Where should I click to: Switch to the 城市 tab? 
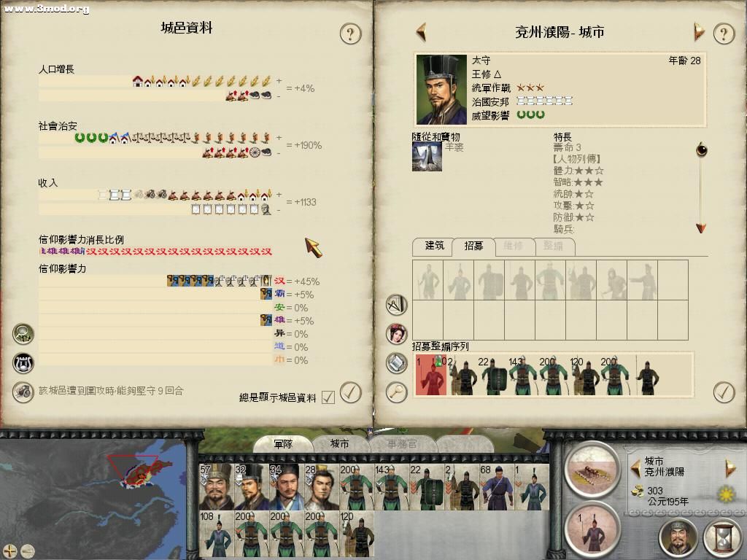coord(340,444)
